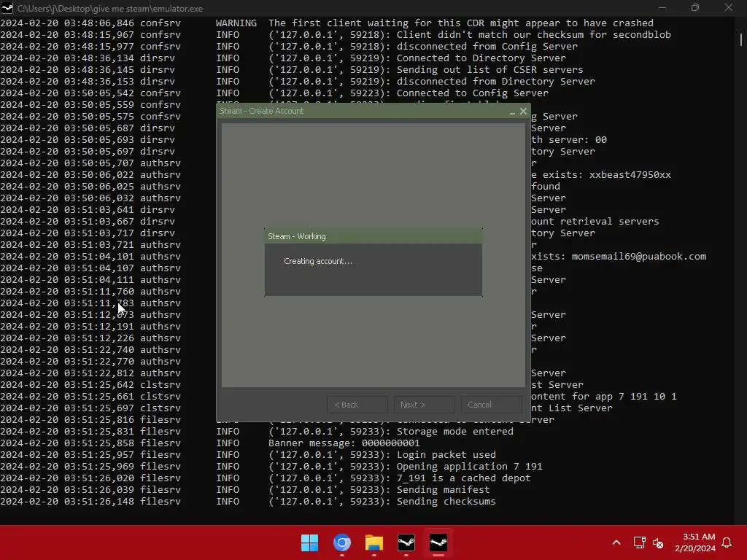
Task: Click 'Opening application 7 191' log line
Action: coord(469,466)
